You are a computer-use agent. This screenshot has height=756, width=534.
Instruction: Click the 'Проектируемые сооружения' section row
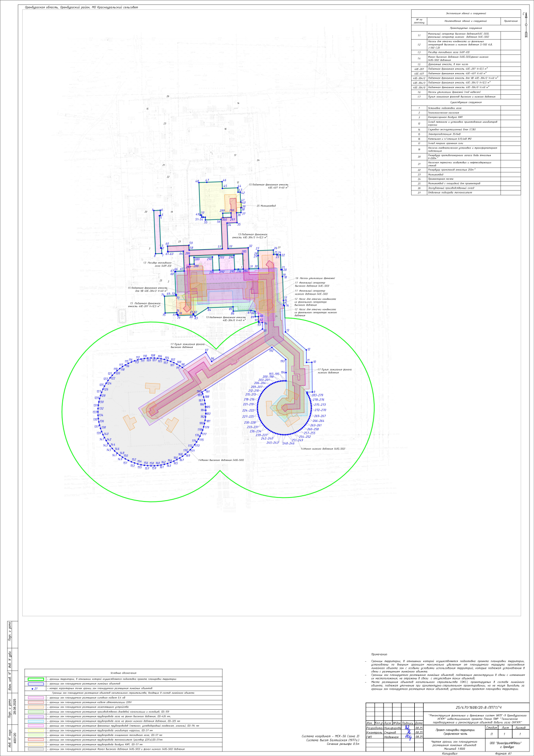466,28
